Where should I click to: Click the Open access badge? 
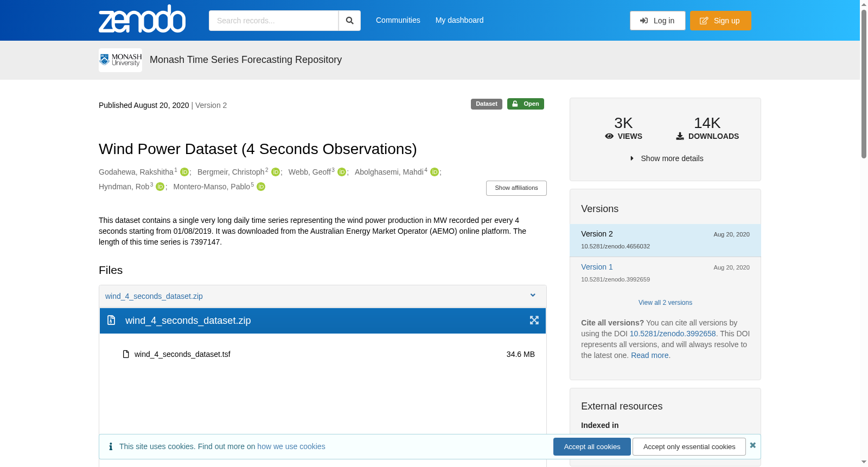(x=526, y=104)
